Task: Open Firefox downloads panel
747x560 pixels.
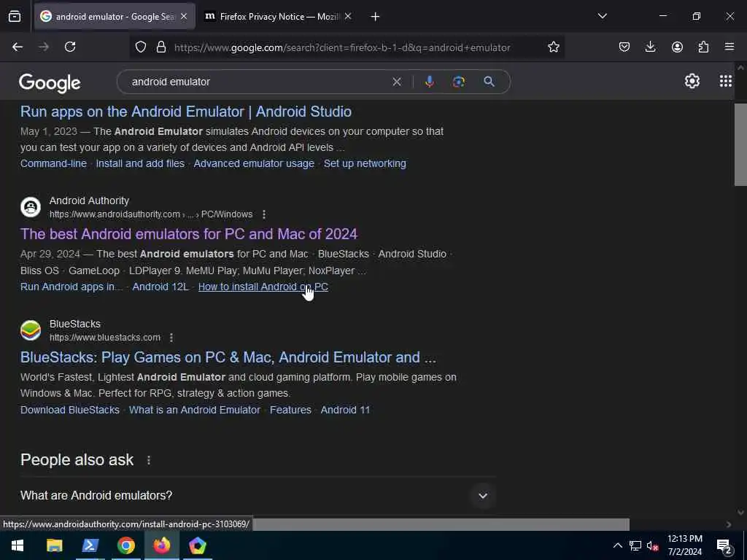Action: coord(650,47)
